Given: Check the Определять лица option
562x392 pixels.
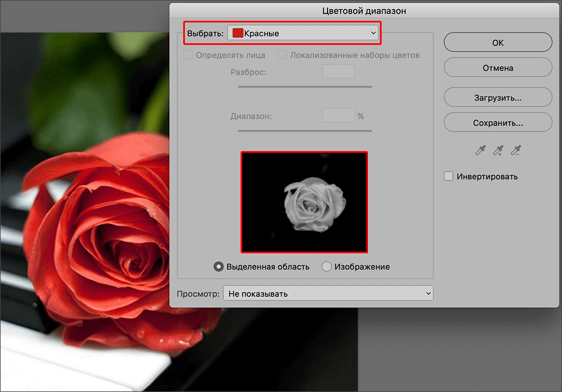Looking at the screenshot, I should tap(188, 54).
